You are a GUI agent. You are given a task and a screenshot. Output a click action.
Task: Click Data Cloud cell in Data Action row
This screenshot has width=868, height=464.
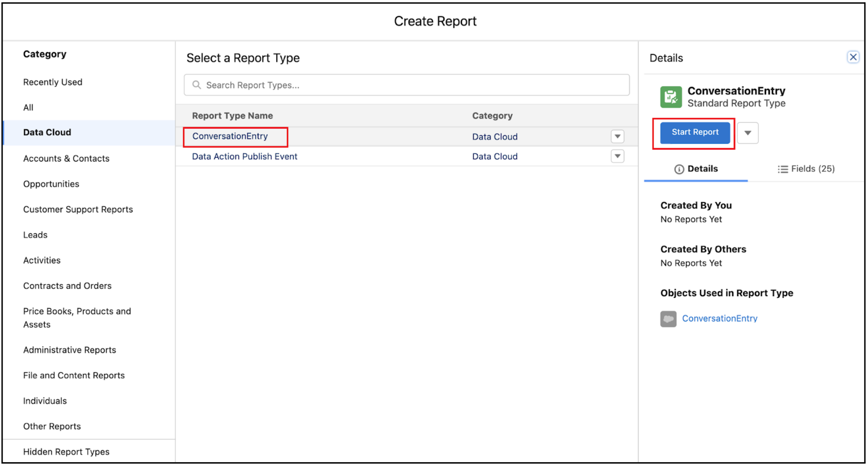pyautogui.click(x=495, y=156)
